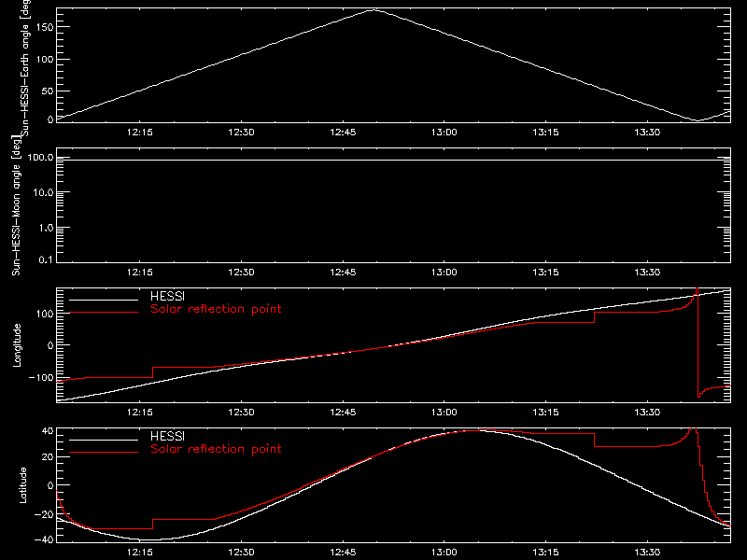This screenshot has height=560, width=747.
Task: Click Solar reflection point legend in Latitude plot
Action: (216, 449)
